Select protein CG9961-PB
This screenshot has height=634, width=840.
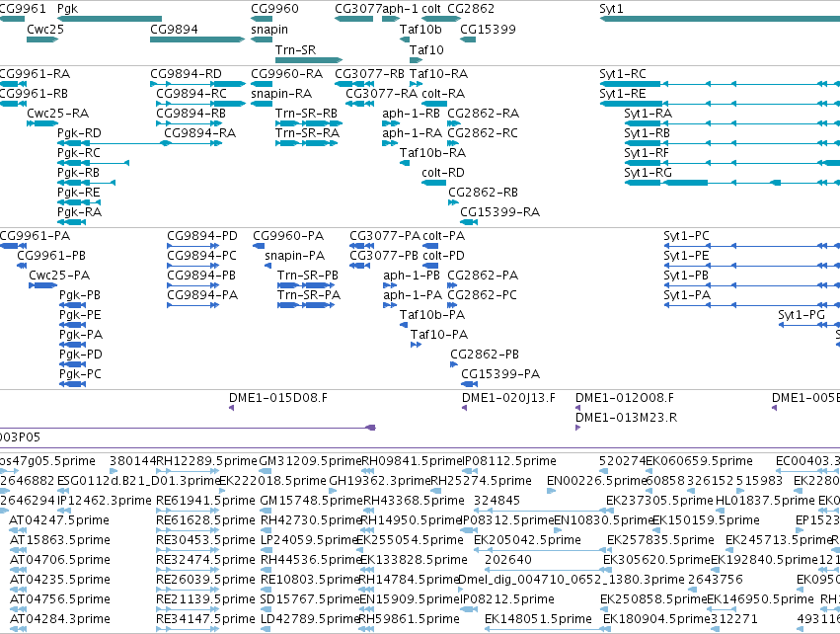point(22,266)
